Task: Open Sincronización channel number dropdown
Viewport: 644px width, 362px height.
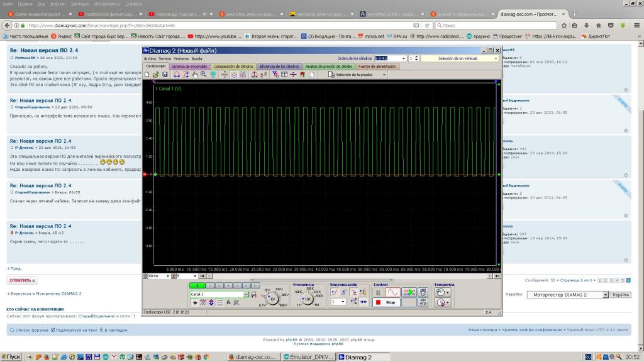Action: pyautogui.click(x=344, y=302)
